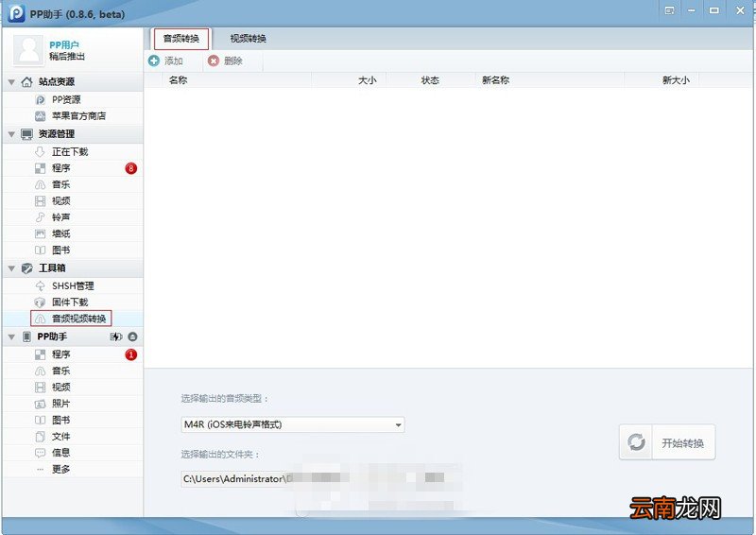Switch to the 音频转换 tab
The image size is (756, 535).
point(181,39)
